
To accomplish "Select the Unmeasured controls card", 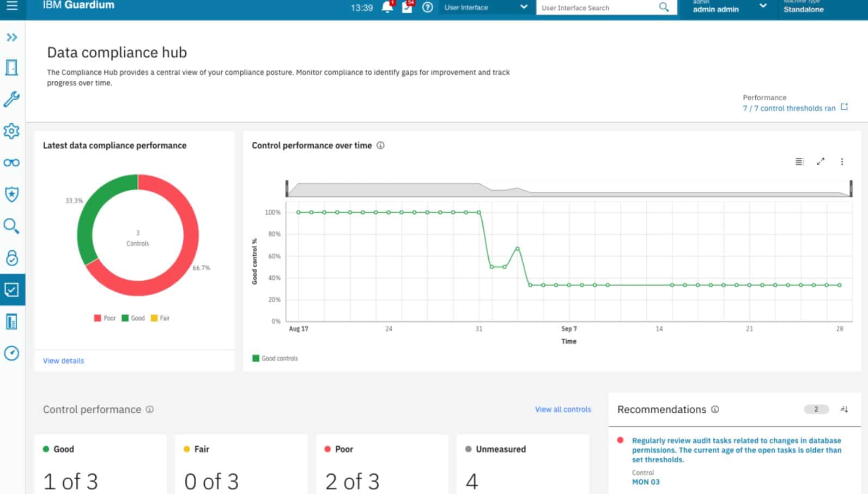I will point(523,464).
